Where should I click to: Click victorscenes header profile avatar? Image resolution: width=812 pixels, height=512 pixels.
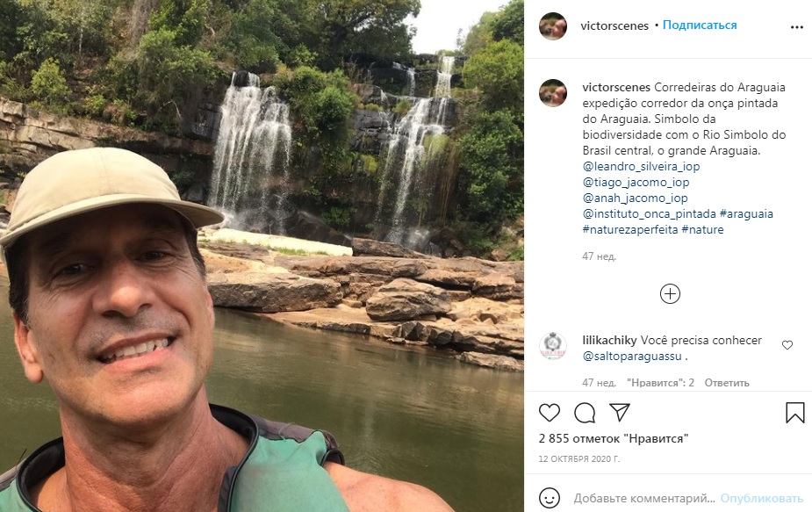pos(553,26)
